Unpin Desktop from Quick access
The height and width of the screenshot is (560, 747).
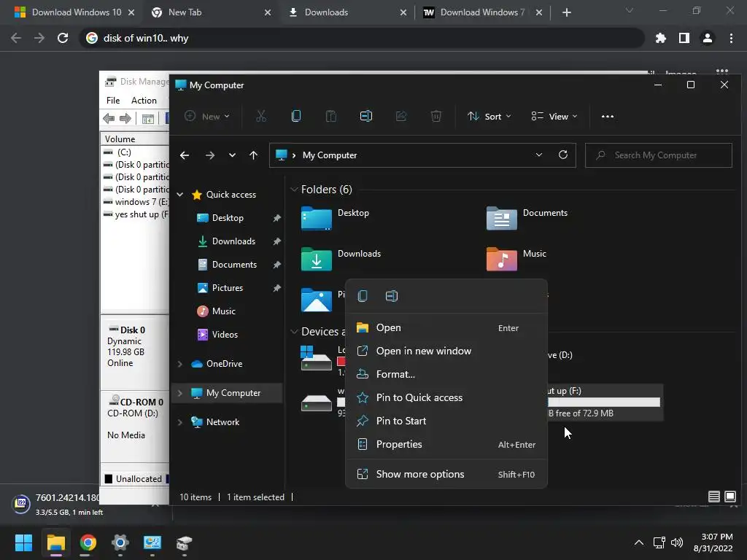276,218
